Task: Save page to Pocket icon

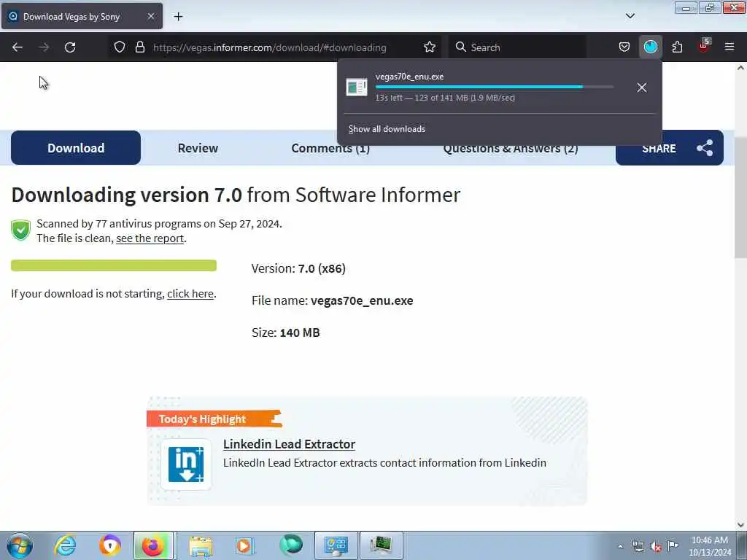Action: [624, 47]
